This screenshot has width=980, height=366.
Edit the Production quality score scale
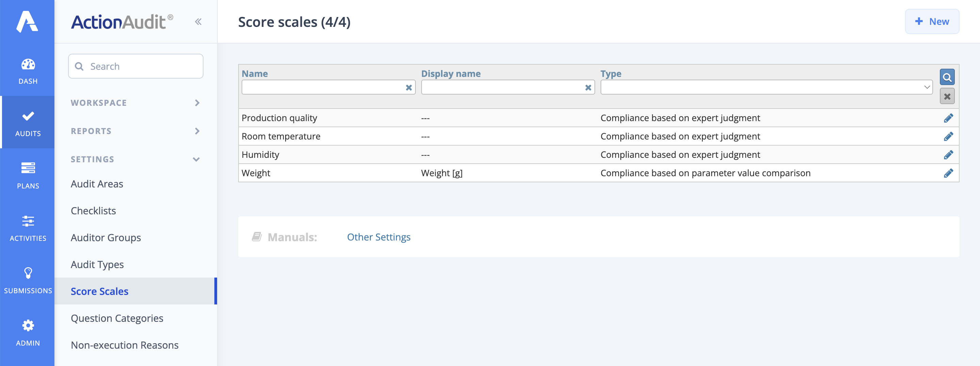tap(948, 118)
